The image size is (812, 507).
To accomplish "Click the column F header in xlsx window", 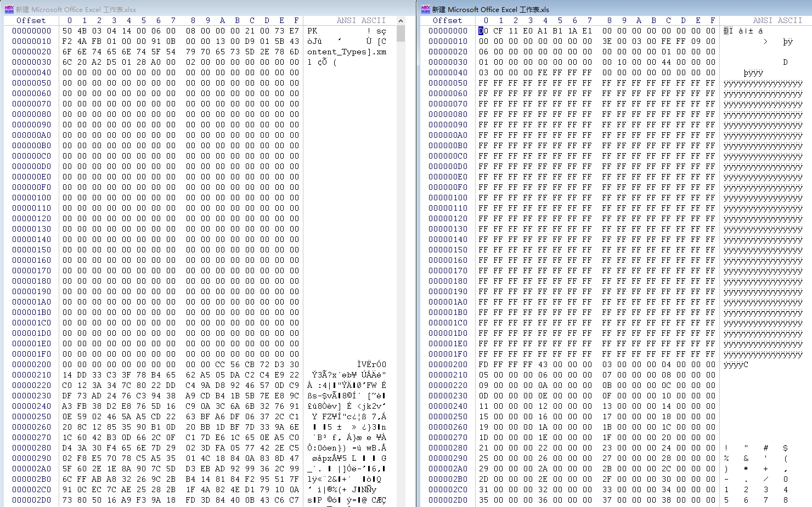I will click(296, 20).
